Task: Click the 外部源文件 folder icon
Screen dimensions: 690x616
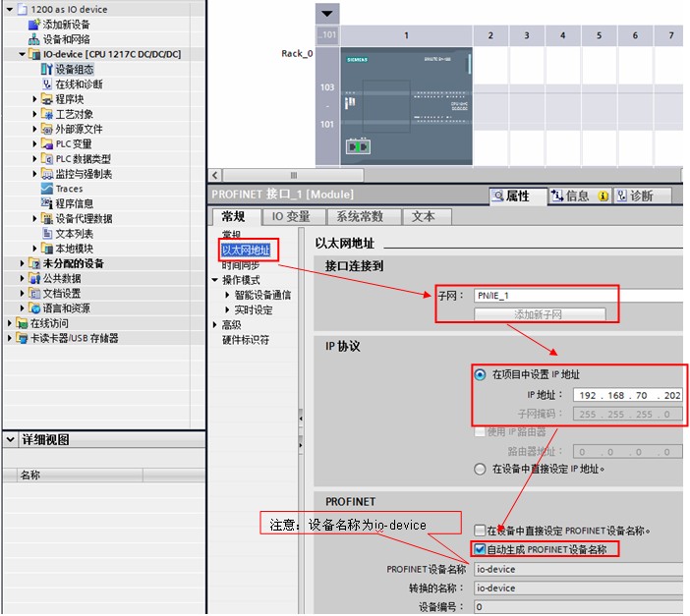Action: tap(46, 129)
